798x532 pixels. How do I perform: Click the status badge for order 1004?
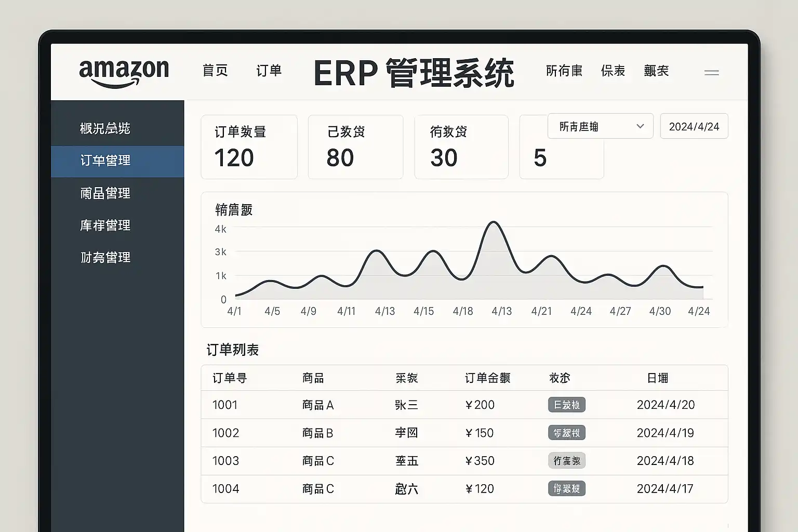566,489
